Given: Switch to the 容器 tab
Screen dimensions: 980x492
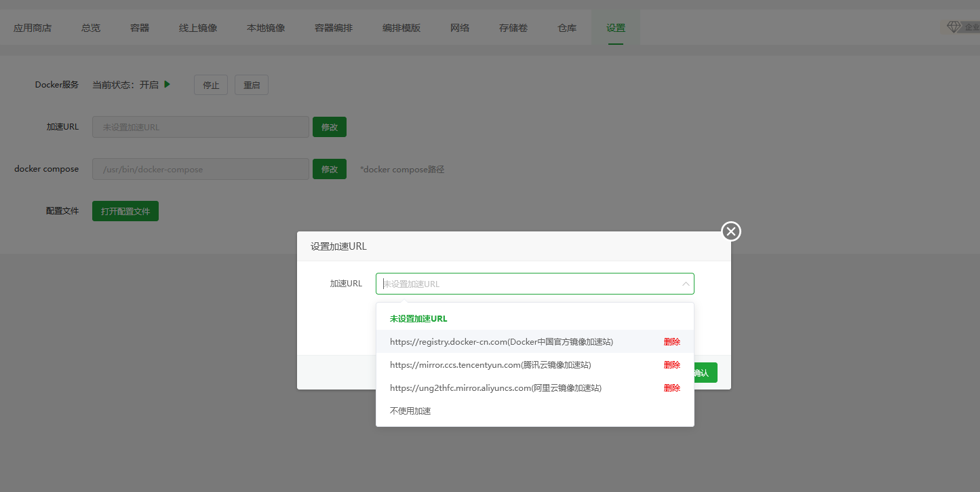Looking at the screenshot, I should (x=139, y=27).
